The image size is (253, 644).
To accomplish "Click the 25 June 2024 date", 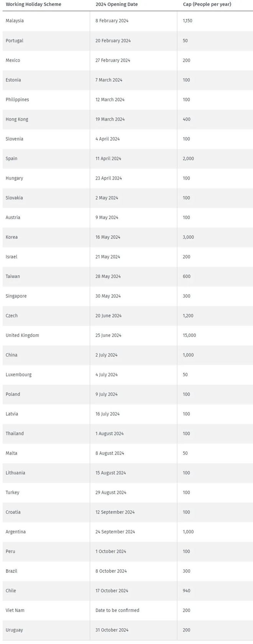I will pyautogui.click(x=108, y=335).
